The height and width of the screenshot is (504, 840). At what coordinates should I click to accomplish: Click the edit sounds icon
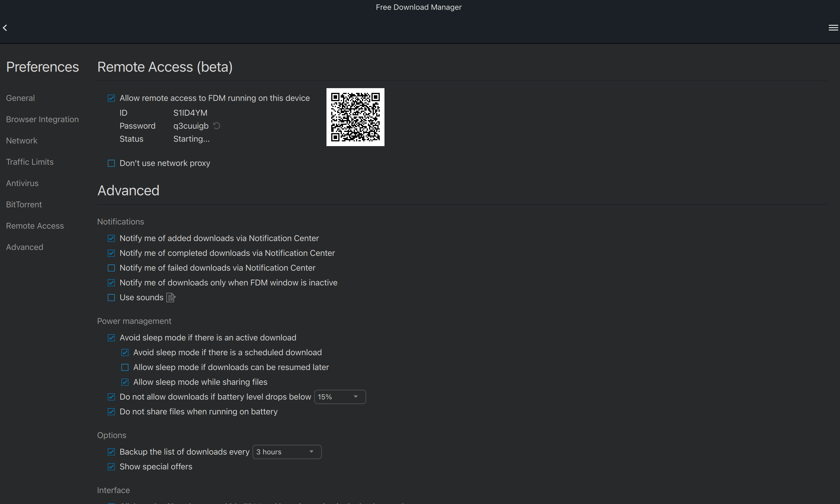point(171,298)
